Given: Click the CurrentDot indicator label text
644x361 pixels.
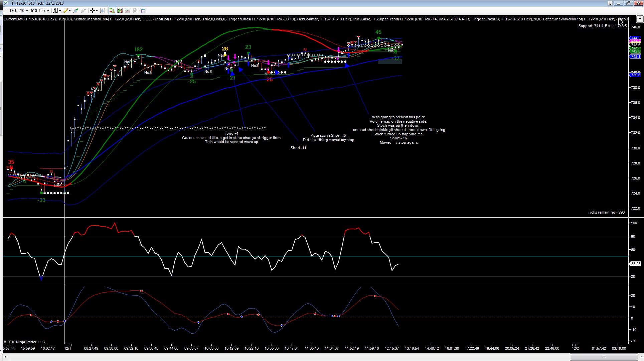Looking at the screenshot, I should pyautogui.click(x=38, y=19).
